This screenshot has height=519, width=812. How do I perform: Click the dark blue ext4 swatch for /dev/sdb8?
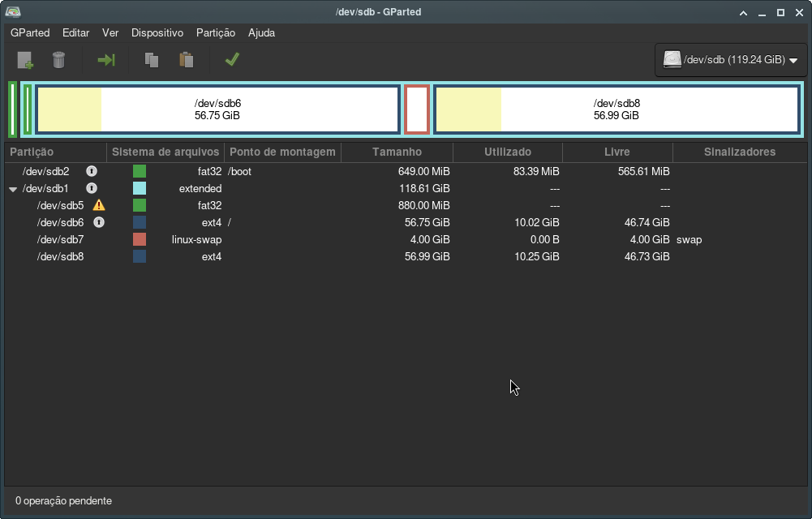[x=140, y=256]
